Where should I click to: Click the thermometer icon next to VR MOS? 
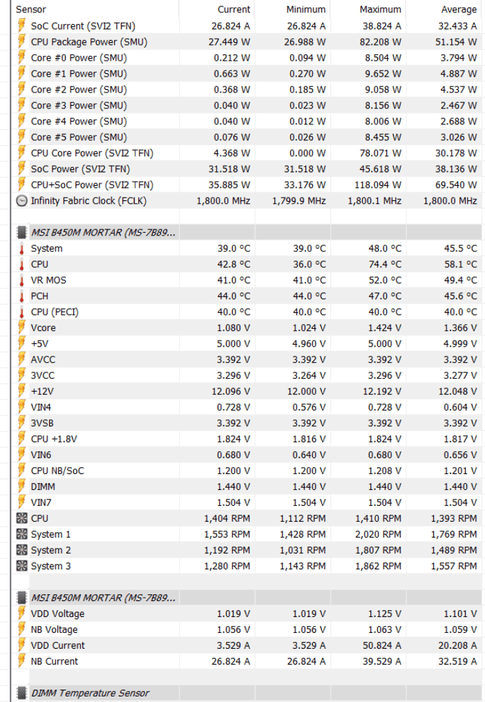coord(21,280)
